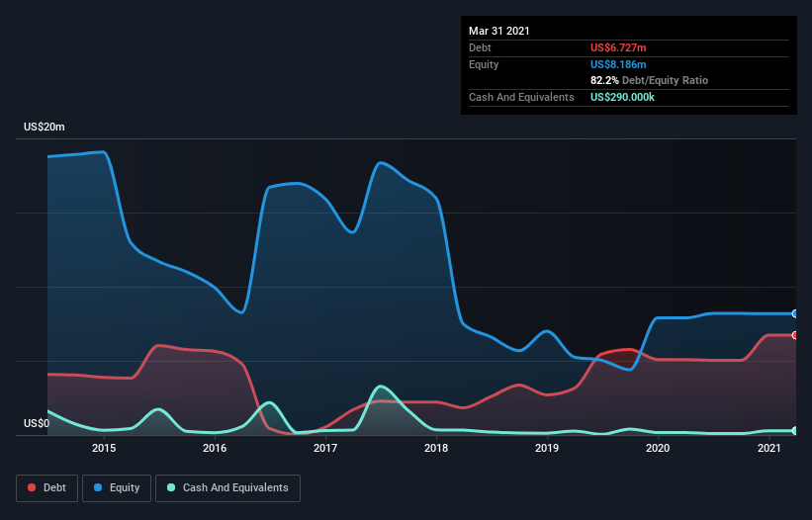Click the Mar 31 2021 tooltip date
Image resolution: width=812 pixels, height=520 pixels.
coord(499,31)
